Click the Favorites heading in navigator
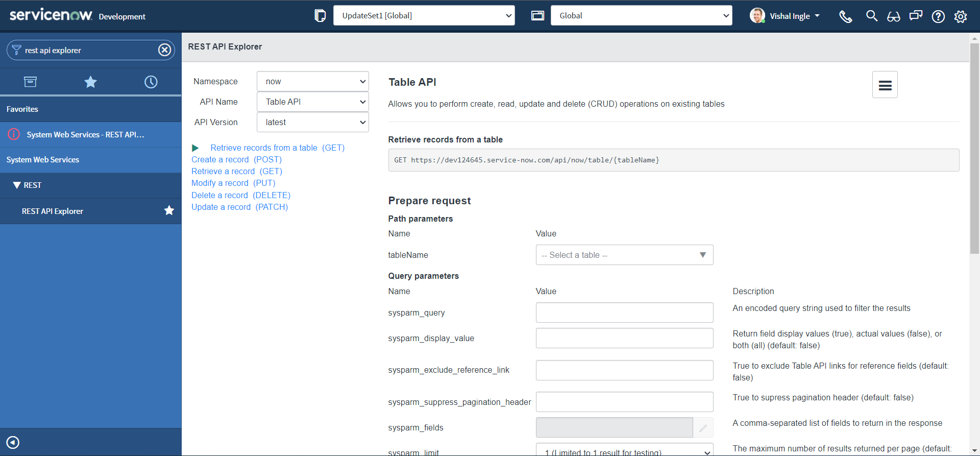Image resolution: width=980 pixels, height=456 pixels. (x=22, y=109)
